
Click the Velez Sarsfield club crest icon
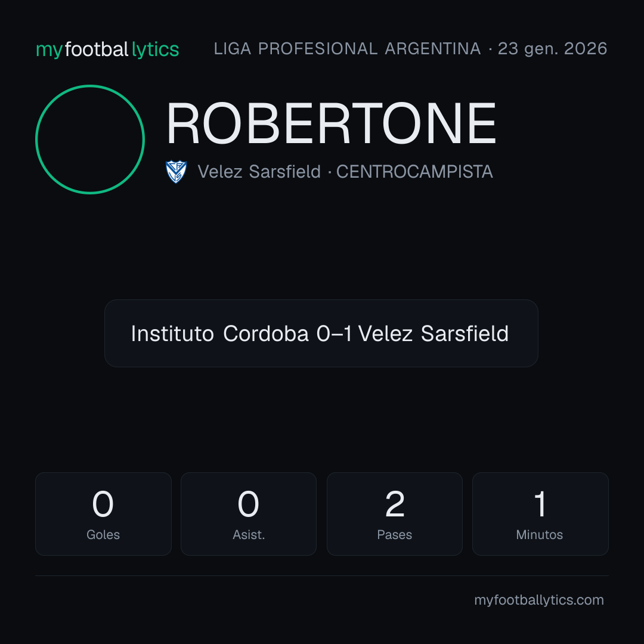tap(176, 172)
